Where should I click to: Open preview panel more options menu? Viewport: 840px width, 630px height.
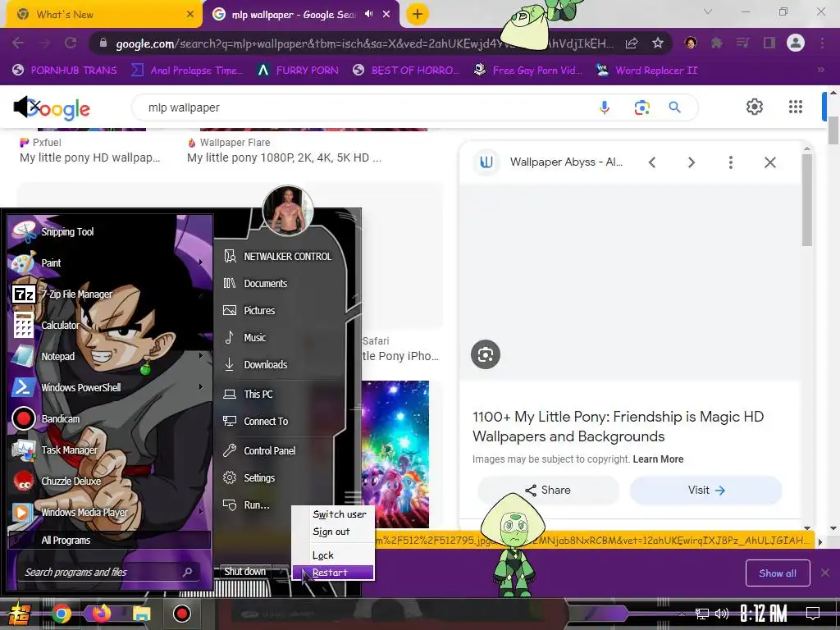tap(731, 162)
